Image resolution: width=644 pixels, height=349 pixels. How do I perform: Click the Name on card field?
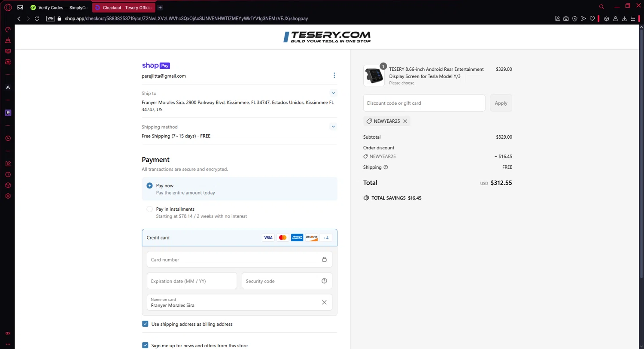coord(240,302)
